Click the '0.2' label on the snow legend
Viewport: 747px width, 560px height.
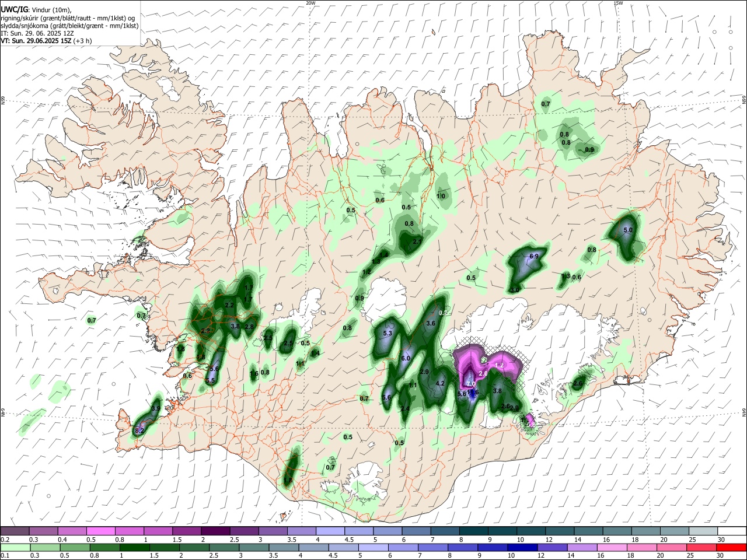click(4, 540)
